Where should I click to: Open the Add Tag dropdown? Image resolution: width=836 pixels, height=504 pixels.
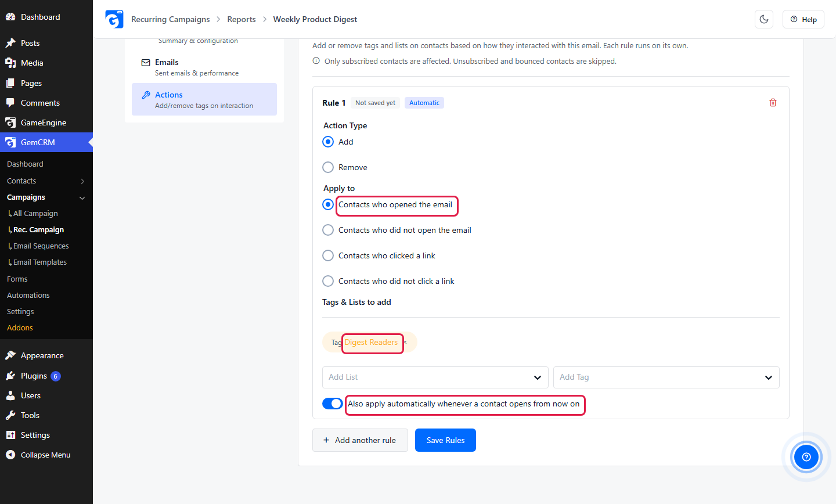pyautogui.click(x=666, y=377)
